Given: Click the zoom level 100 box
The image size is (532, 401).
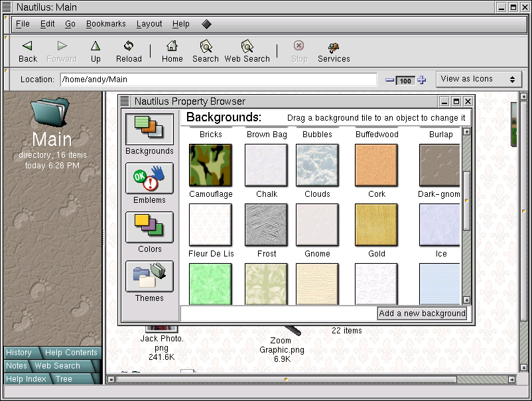Looking at the screenshot, I should 405,81.
